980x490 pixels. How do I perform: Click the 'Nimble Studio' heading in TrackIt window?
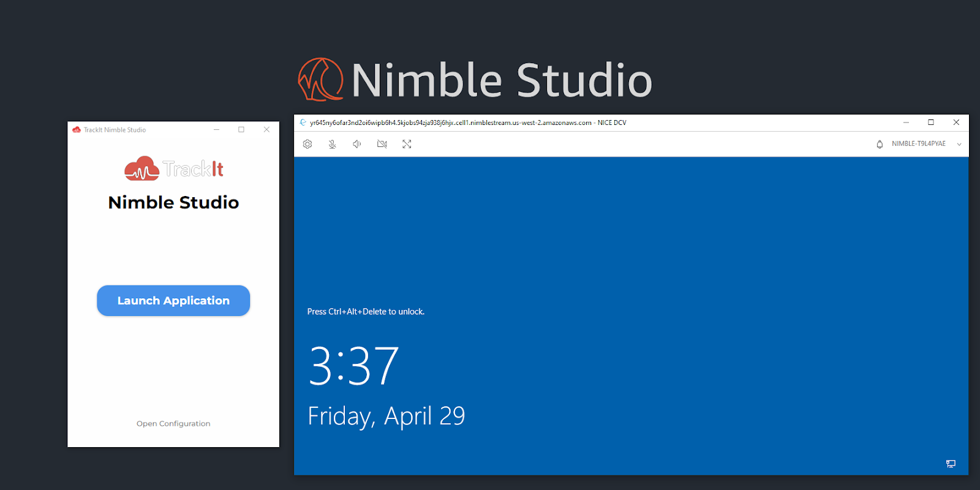pos(173,203)
